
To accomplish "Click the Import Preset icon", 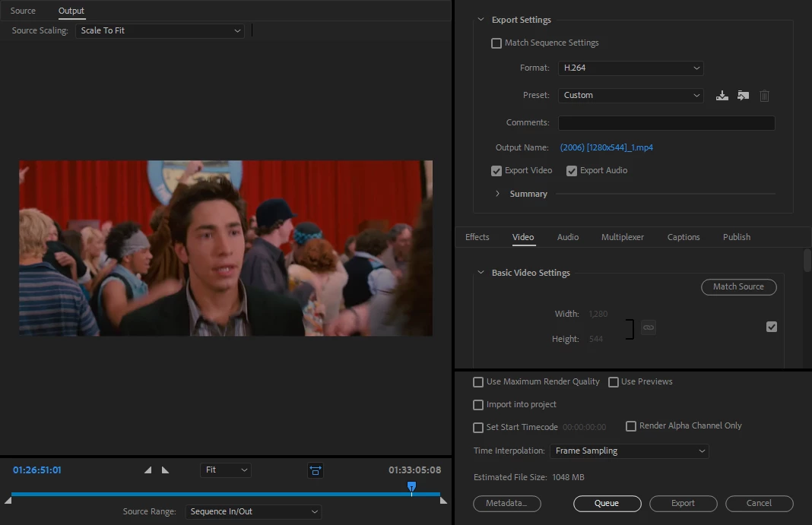I will point(743,96).
